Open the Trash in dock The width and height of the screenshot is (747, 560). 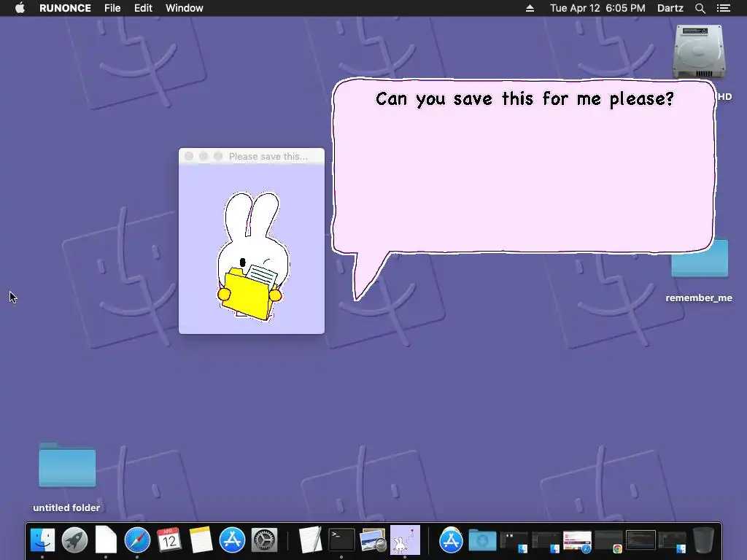[x=704, y=540]
